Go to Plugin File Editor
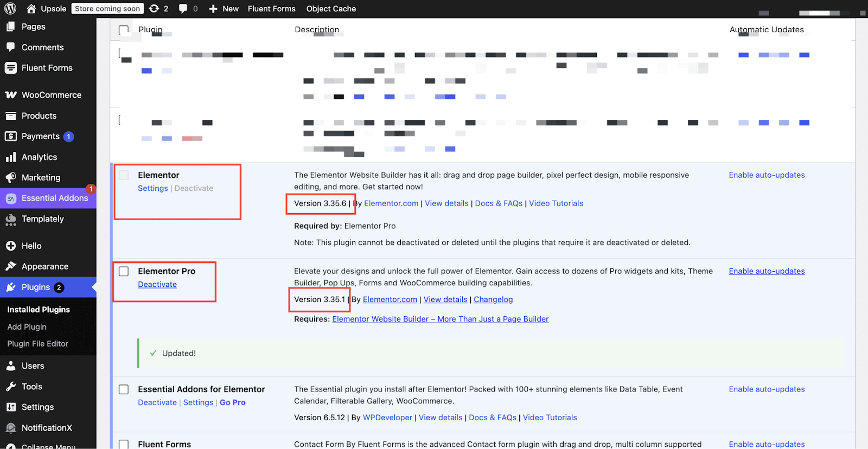This screenshot has height=449, width=868. (38, 344)
